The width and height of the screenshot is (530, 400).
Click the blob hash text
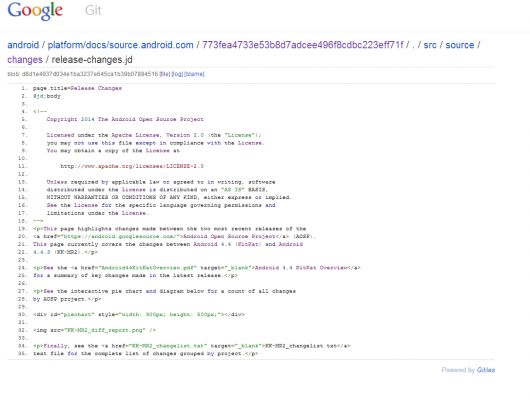90,74
